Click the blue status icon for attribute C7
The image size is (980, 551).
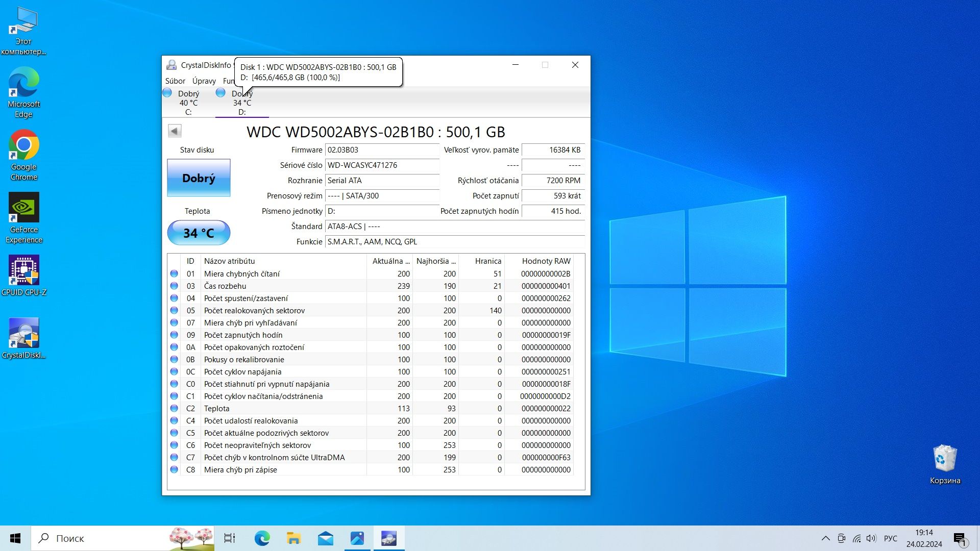174,458
